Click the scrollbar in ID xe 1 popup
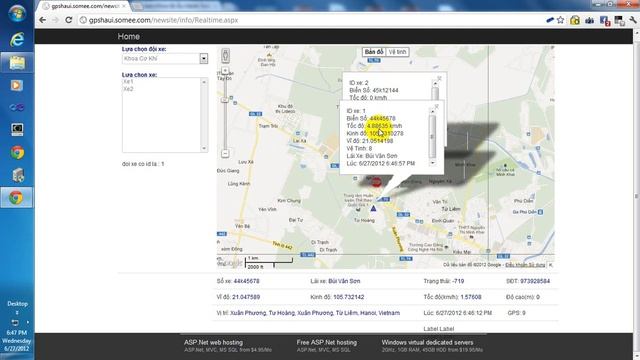 point(432,137)
